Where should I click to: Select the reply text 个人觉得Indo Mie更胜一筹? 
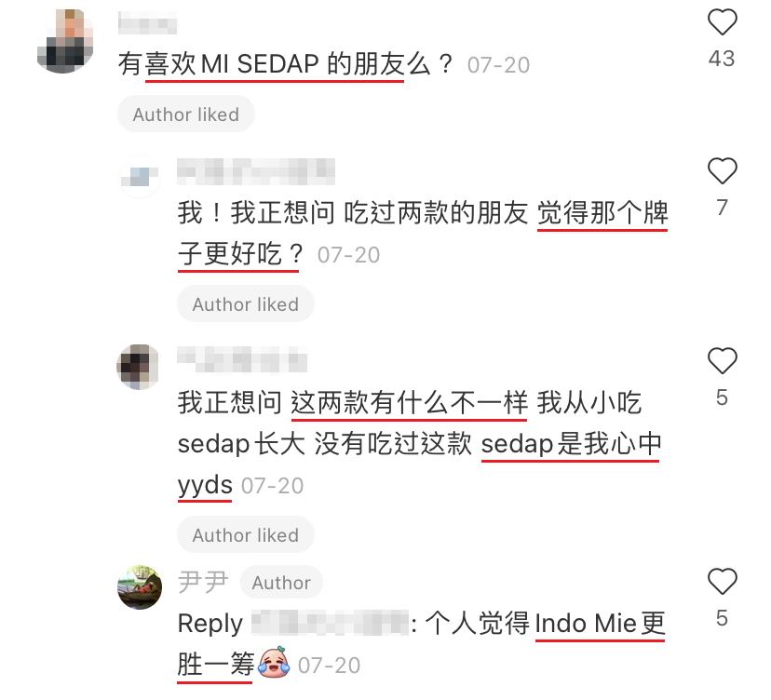point(422,643)
